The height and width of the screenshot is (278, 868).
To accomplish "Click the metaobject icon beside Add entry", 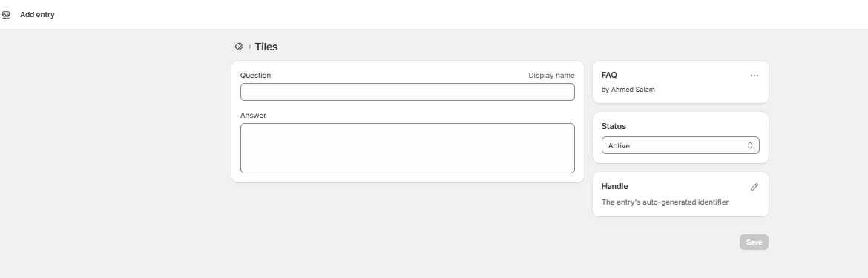I will [6, 15].
